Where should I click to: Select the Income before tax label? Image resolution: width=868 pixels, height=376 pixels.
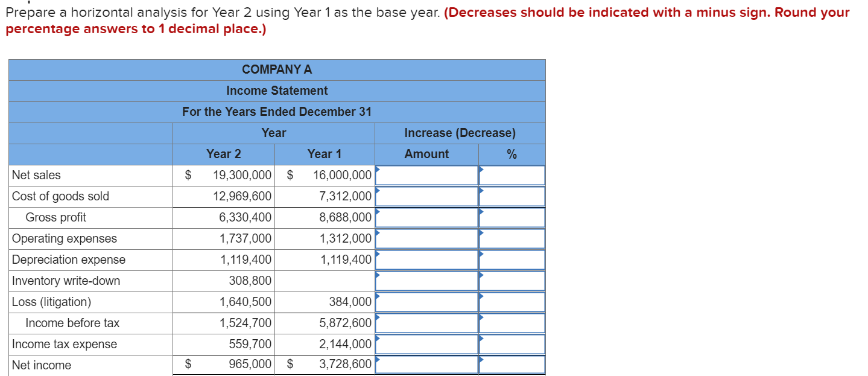coord(72,323)
